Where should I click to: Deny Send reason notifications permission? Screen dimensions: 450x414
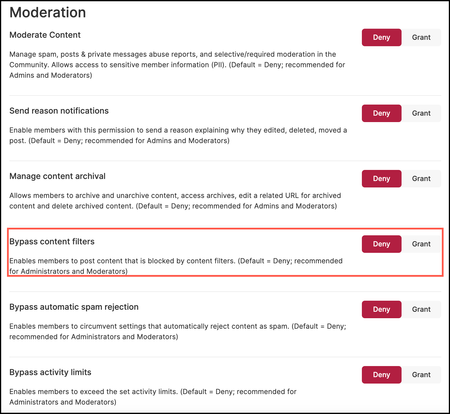(381, 113)
